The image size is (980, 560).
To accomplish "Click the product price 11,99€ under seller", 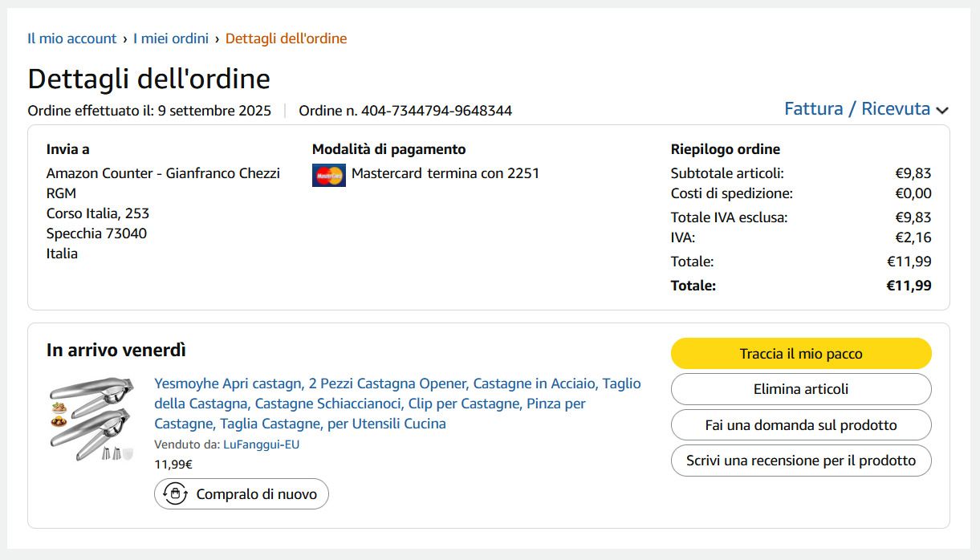I will click(x=173, y=464).
